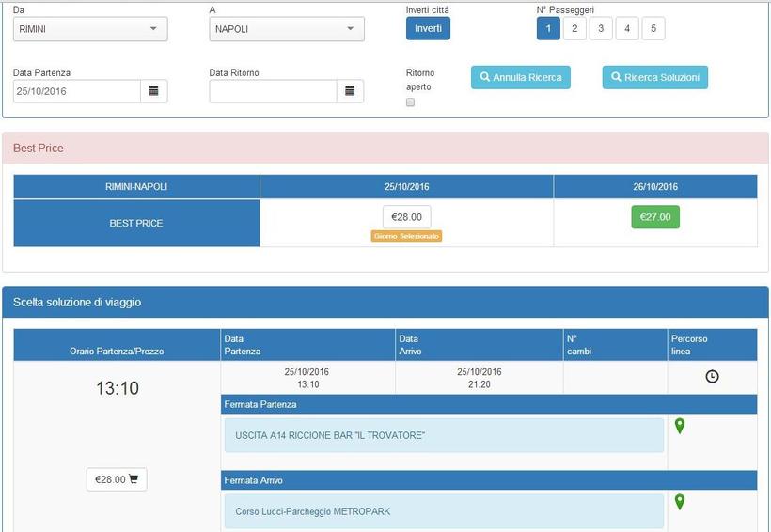771x532 pixels.
Task: Click the clock icon under Percorso linea
Action: [712, 376]
